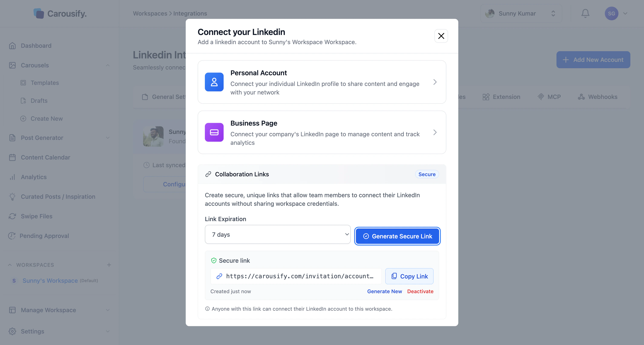
Task: Click the Carousify logo
Action: tap(60, 13)
